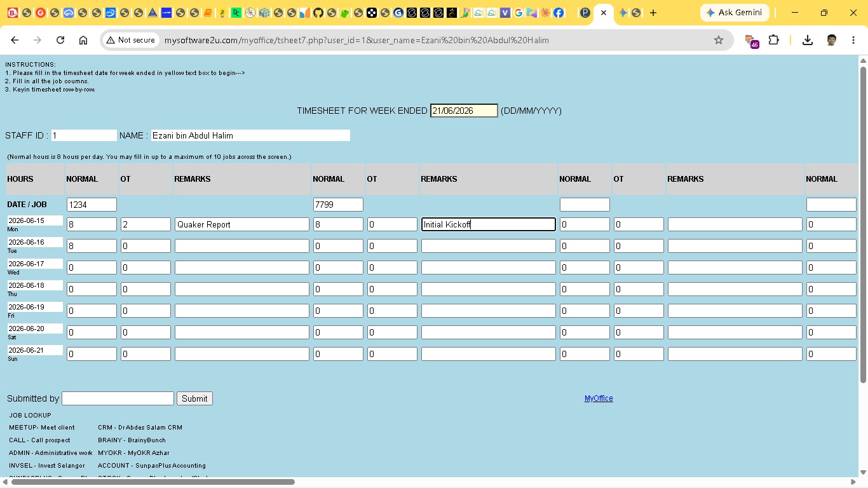Switch to the Facebook tab

pos(559,13)
